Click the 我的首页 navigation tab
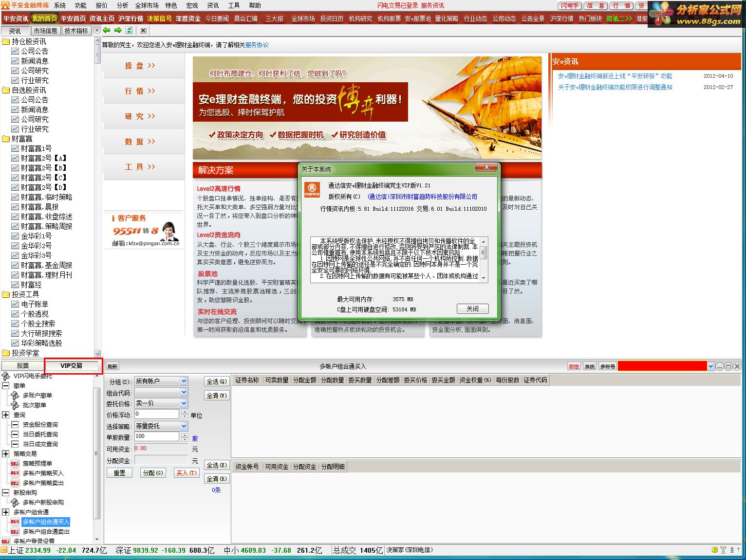 pyautogui.click(x=44, y=18)
